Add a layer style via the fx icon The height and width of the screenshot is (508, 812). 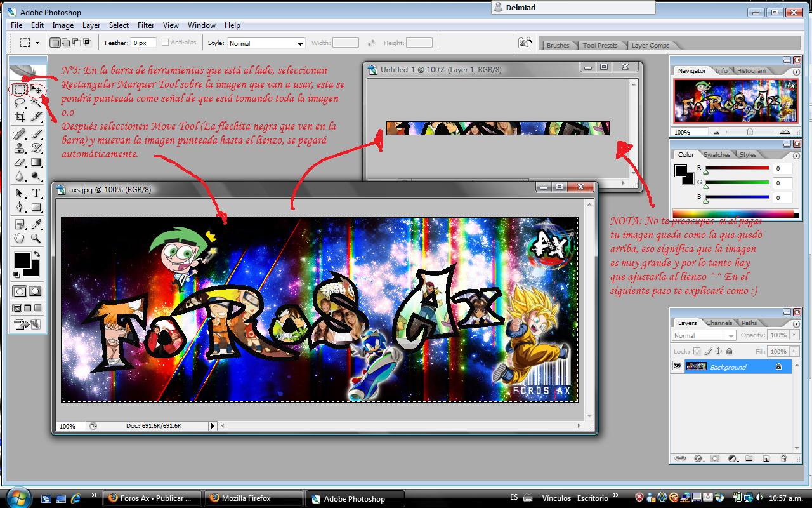pyautogui.click(x=698, y=458)
